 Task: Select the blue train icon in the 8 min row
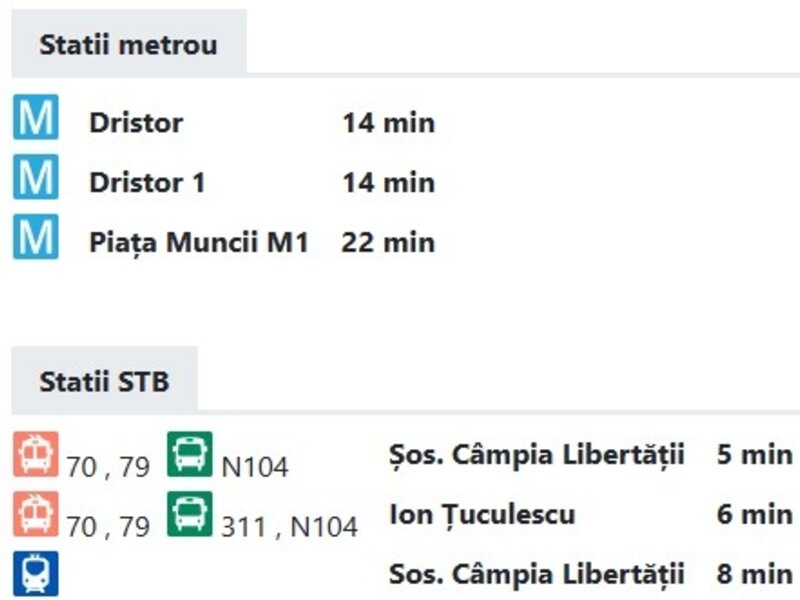tap(35, 574)
